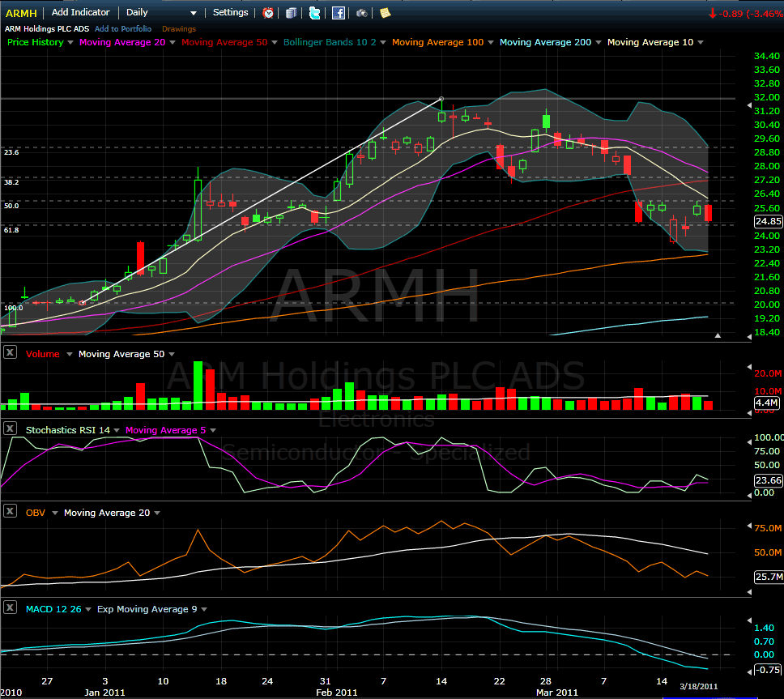This screenshot has width=784, height=699.
Task: Click the 1.40 MACD axis label
Action: click(764, 628)
